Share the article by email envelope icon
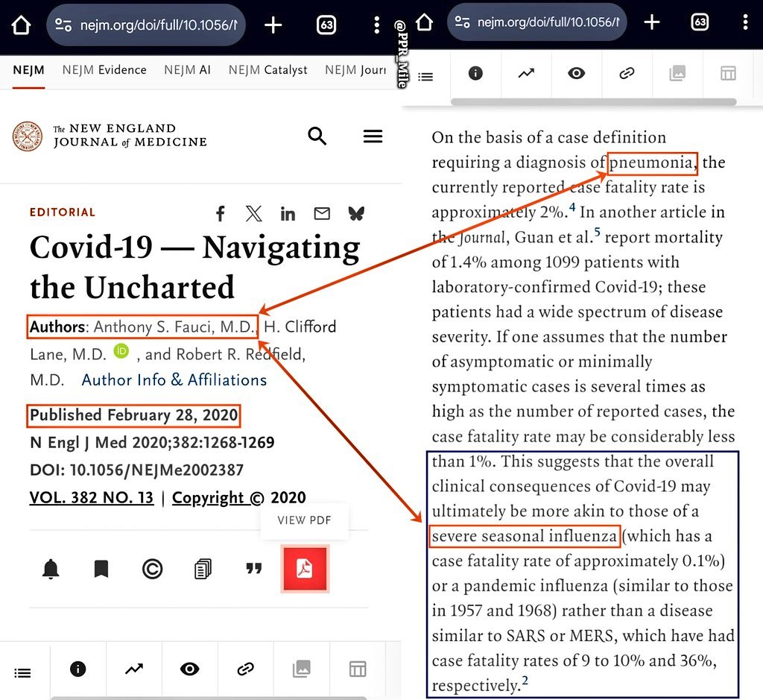The image size is (763, 700). (322, 213)
